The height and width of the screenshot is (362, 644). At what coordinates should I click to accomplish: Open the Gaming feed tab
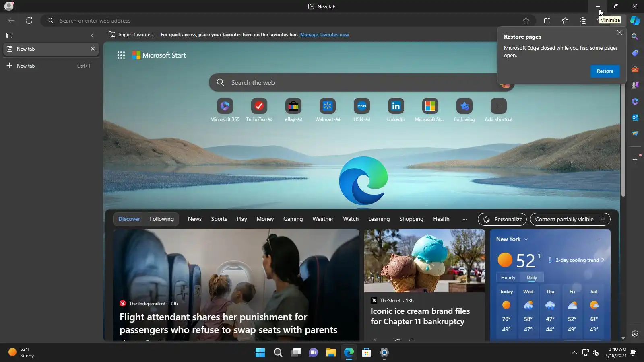click(293, 219)
